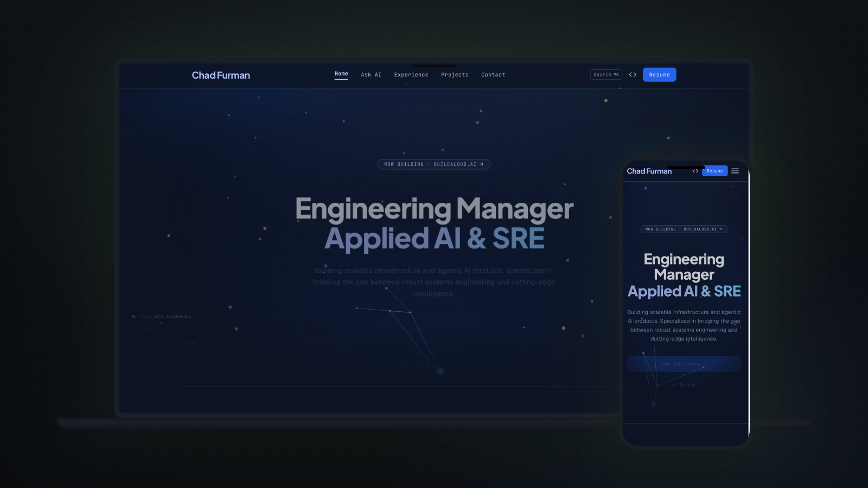Viewport: 868px width, 488px height.
Task: Click the orange vulnerable dependency status dot
Action: click(133, 317)
